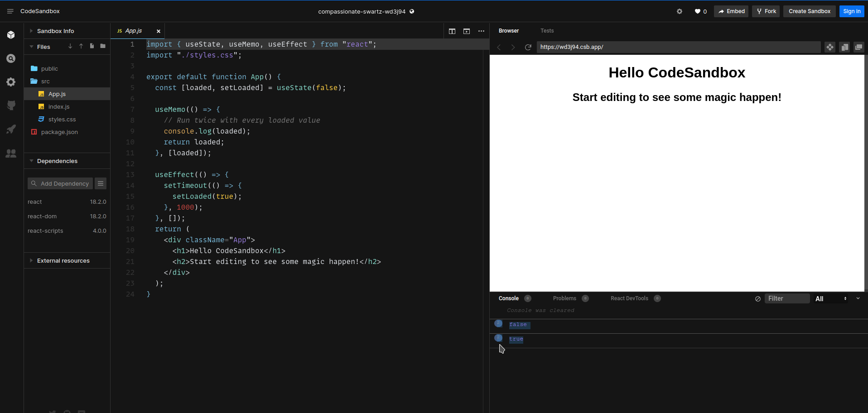Image resolution: width=868 pixels, height=413 pixels.
Task: Click the upload arrow in Files header
Action: click(x=81, y=46)
